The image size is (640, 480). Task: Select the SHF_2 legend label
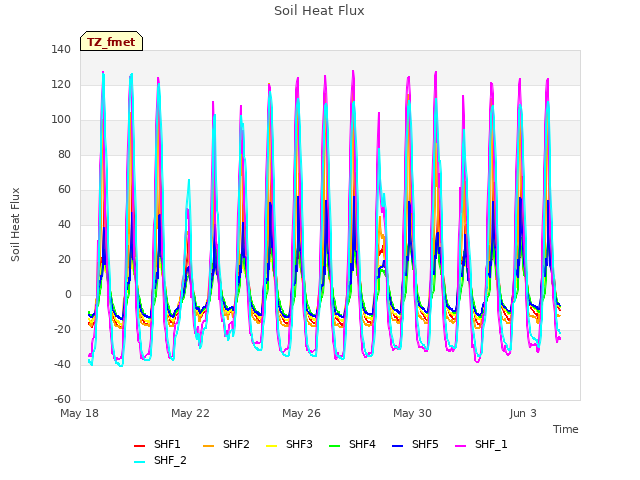tap(170, 460)
